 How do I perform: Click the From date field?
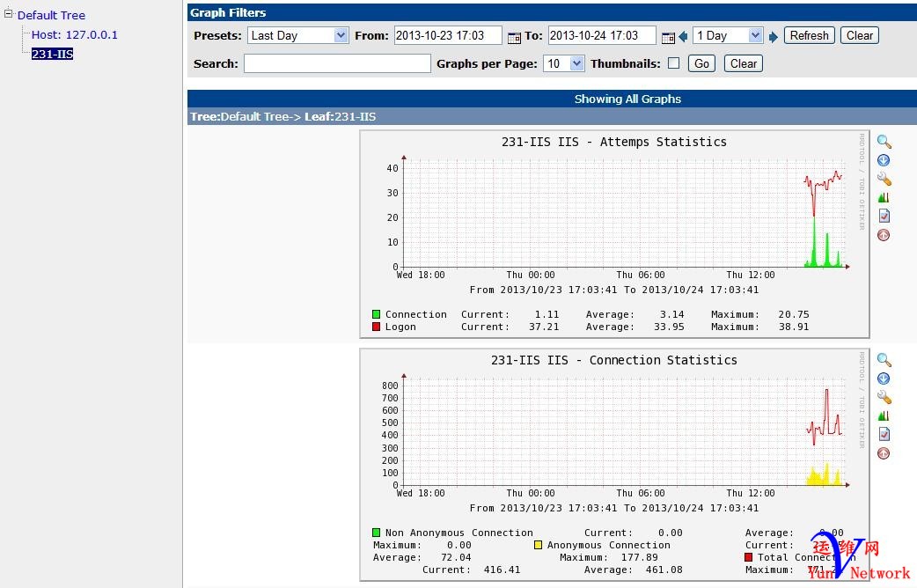447,36
